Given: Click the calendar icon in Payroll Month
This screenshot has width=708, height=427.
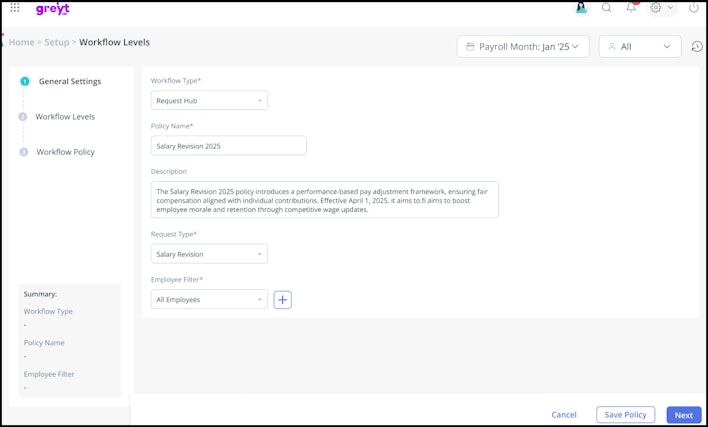Looking at the screenshot, I should point(470,46).
